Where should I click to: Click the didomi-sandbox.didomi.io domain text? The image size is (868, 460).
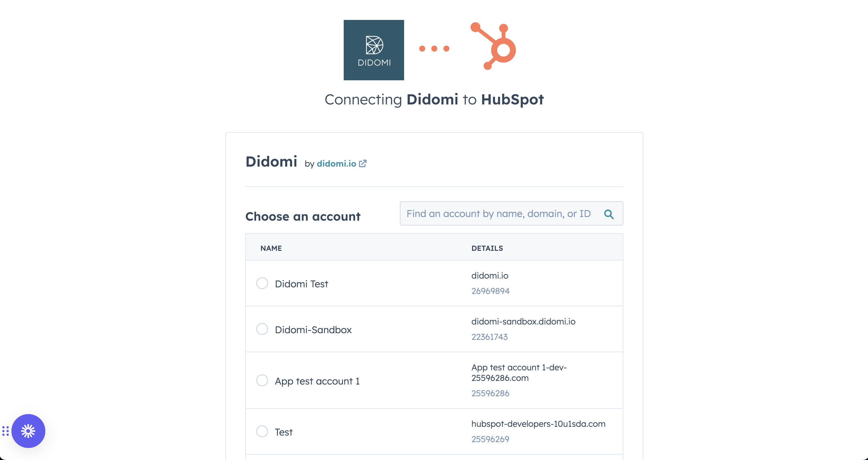pos(524,321)
